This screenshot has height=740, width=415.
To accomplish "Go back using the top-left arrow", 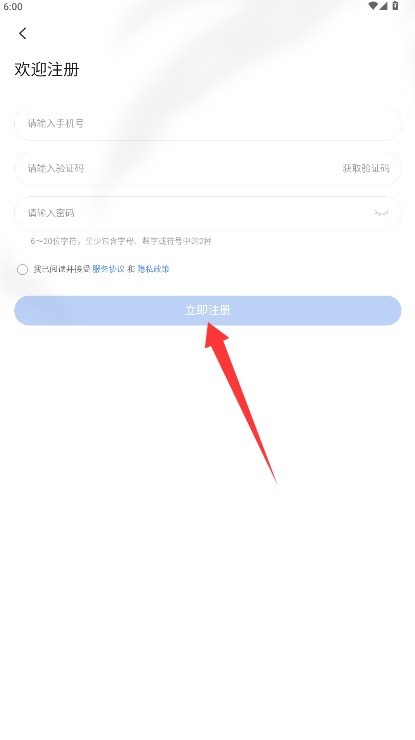I will pos(22,33).
